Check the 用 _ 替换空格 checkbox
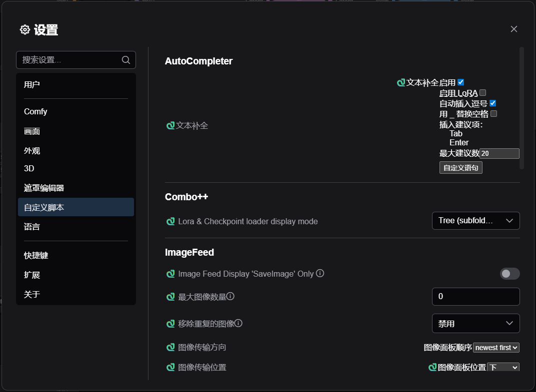The image size is (536, 392). [x=493, y=113]
